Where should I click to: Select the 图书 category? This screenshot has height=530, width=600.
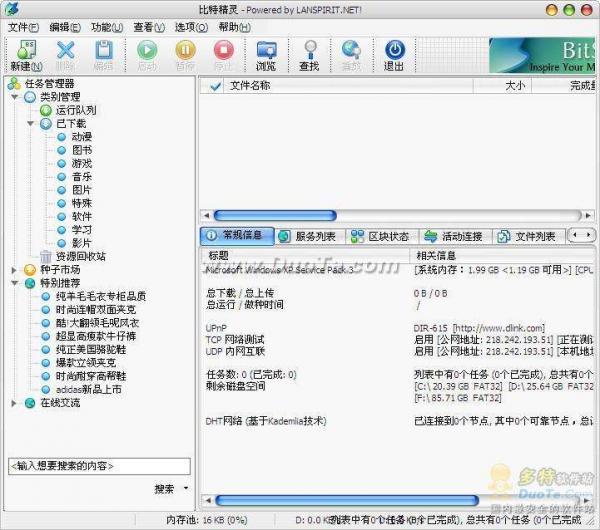pos(82,150)
